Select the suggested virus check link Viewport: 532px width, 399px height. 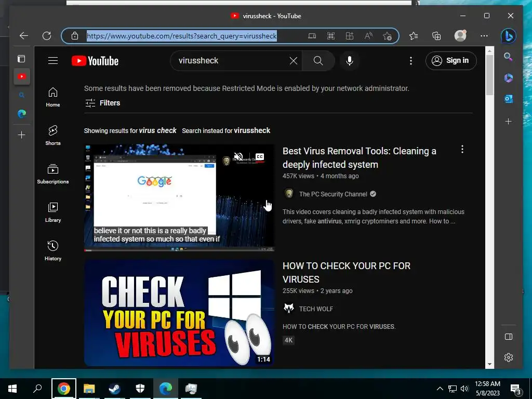157,130
